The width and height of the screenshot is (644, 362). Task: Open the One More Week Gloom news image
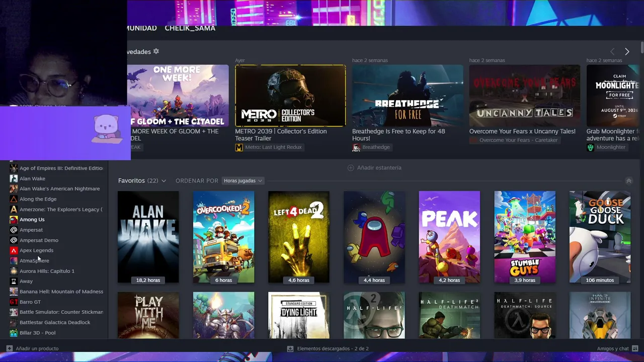click(178, 96)
